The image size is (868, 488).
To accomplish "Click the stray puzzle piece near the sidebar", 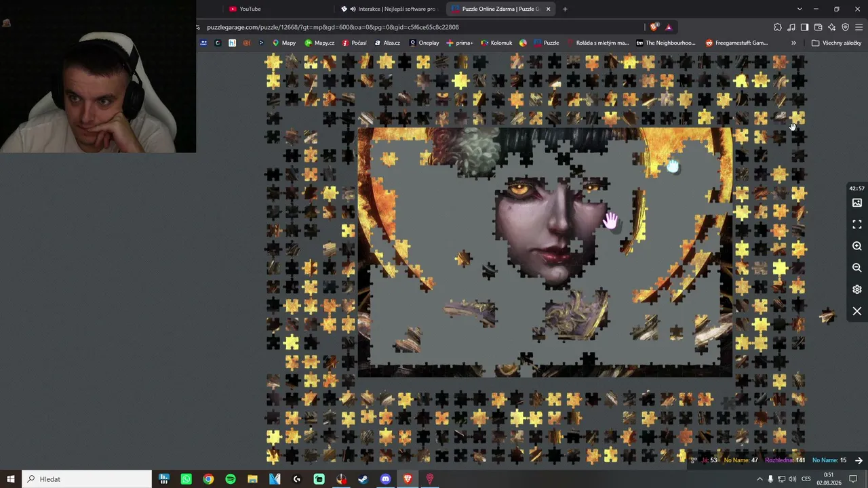I will 827,315.
